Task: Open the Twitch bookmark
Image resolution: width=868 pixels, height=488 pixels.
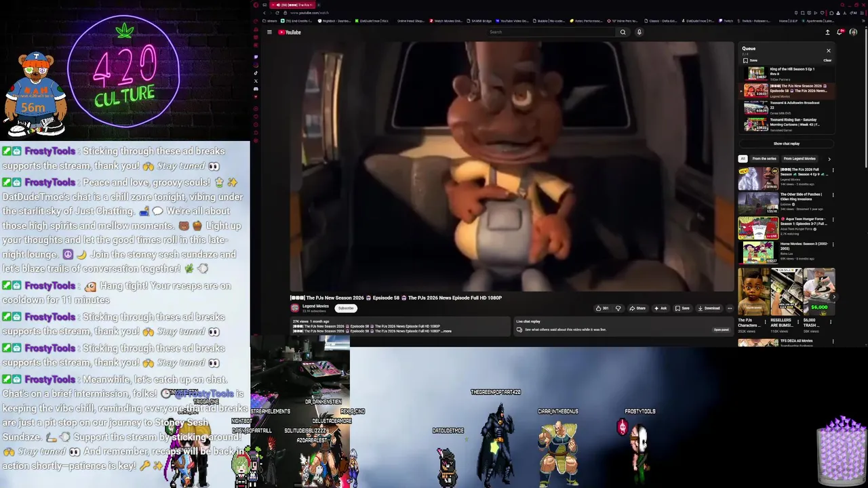Action: click(727, 21)
